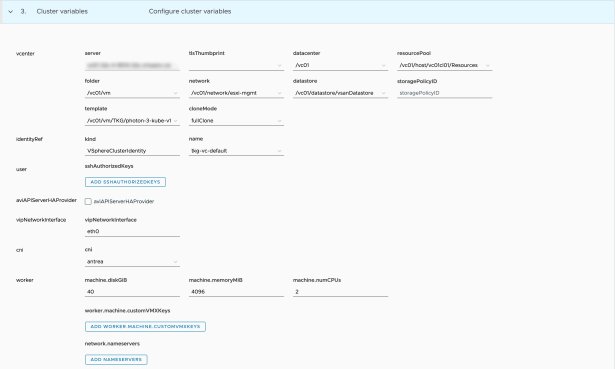Expand the resourcePool dropdown

click(444, 65)
